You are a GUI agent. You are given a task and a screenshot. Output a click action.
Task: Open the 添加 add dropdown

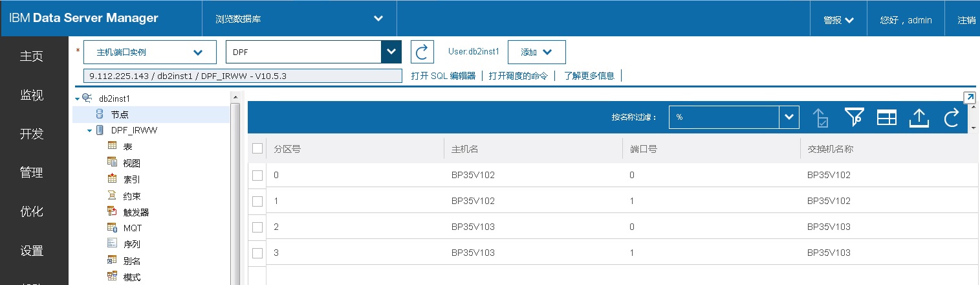pyautogui.click(x=536, y=52)
